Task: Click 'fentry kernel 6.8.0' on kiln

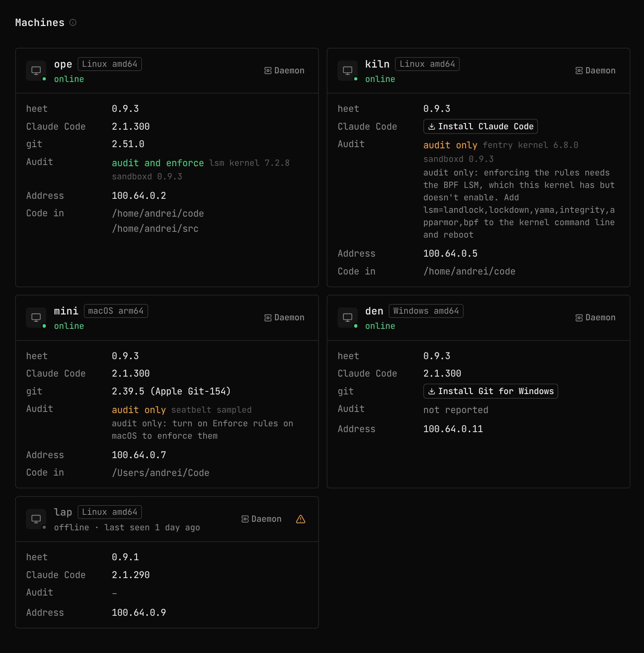Action: coord(531,145)
